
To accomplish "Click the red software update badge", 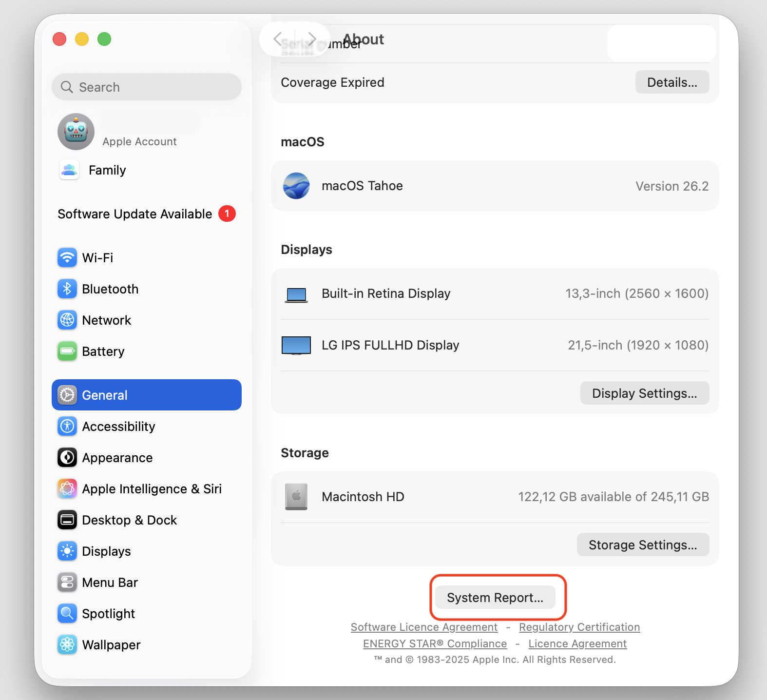I will point(227,214).
